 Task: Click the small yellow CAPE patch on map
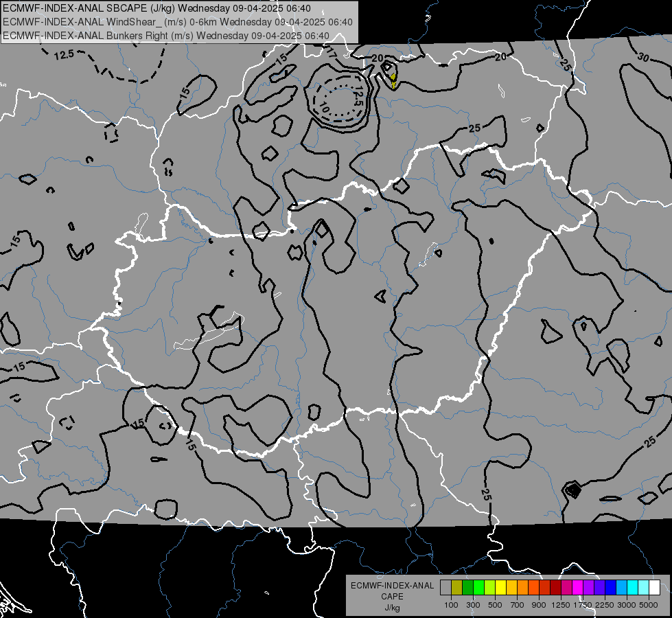(x=393, y=81)
